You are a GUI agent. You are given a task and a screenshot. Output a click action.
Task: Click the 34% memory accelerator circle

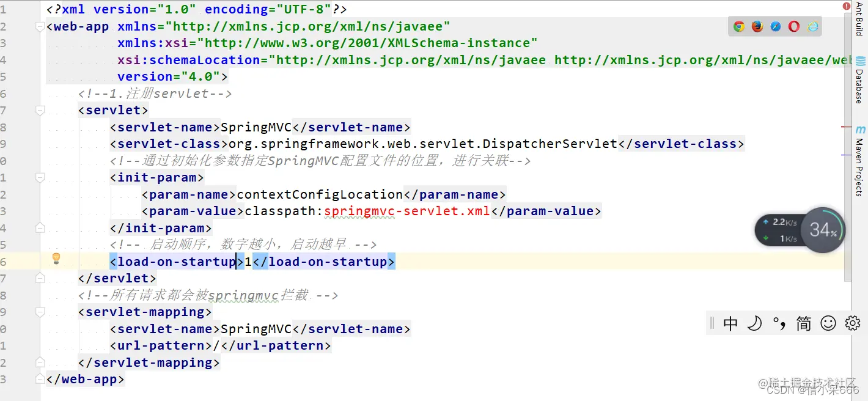coord(823,230)
